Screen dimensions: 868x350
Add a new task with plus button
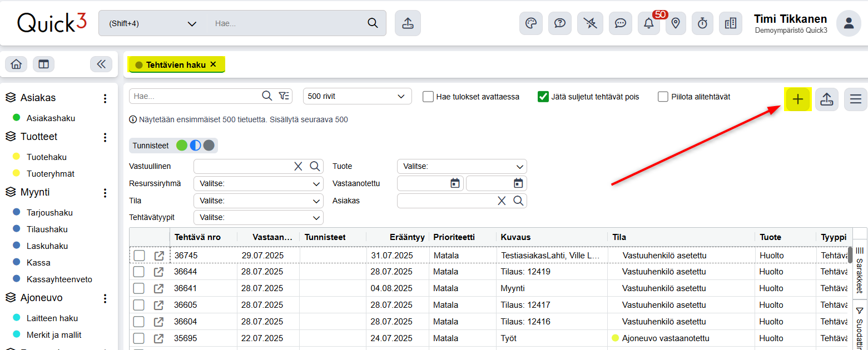pyautogui.click(x=798, y=99)
